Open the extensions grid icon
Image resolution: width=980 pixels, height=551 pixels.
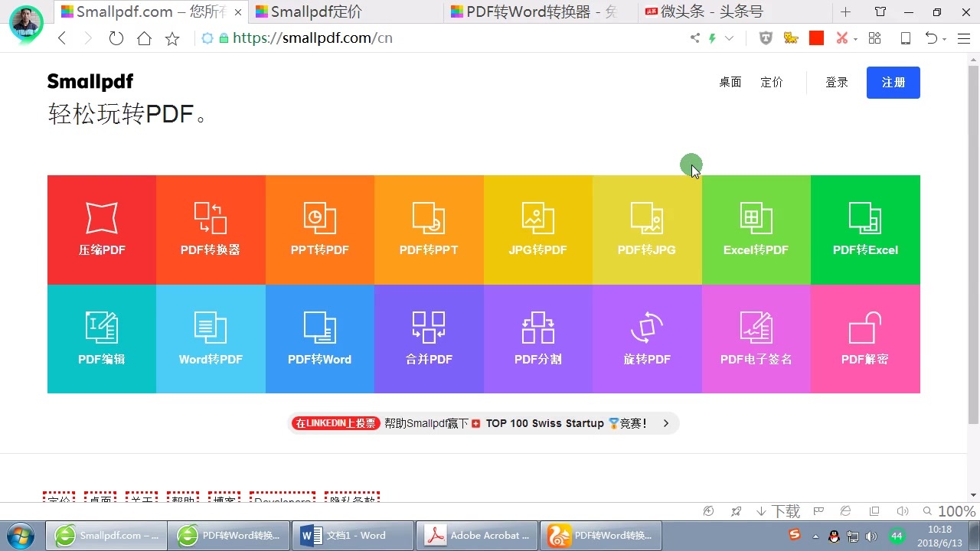(875, 38)
